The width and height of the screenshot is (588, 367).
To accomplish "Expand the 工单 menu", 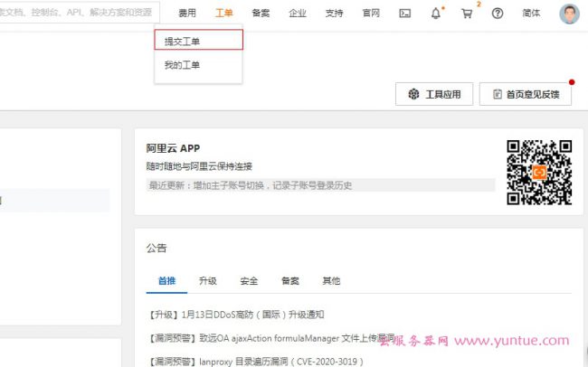I will click(x=223, y=14).
